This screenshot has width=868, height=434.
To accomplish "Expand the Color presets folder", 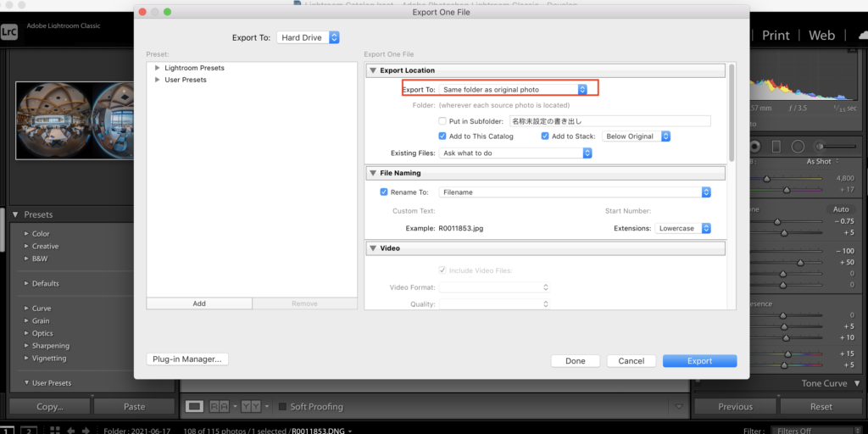I will coord(26,234).
